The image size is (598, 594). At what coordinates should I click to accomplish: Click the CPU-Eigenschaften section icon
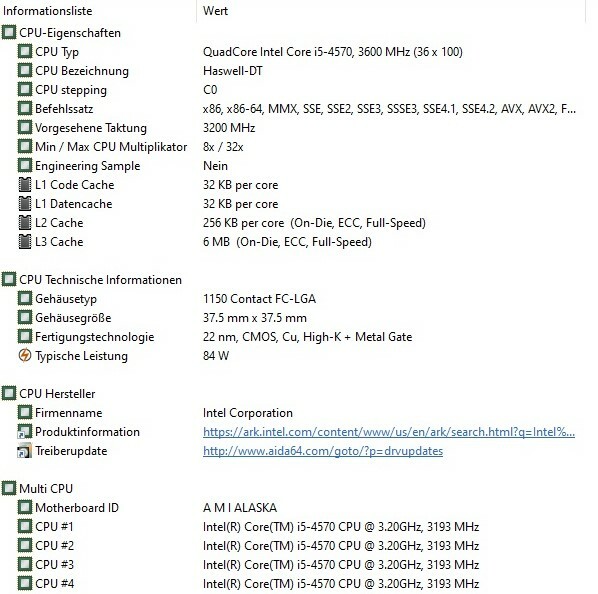pyautogui.click(x=9, y=32)
